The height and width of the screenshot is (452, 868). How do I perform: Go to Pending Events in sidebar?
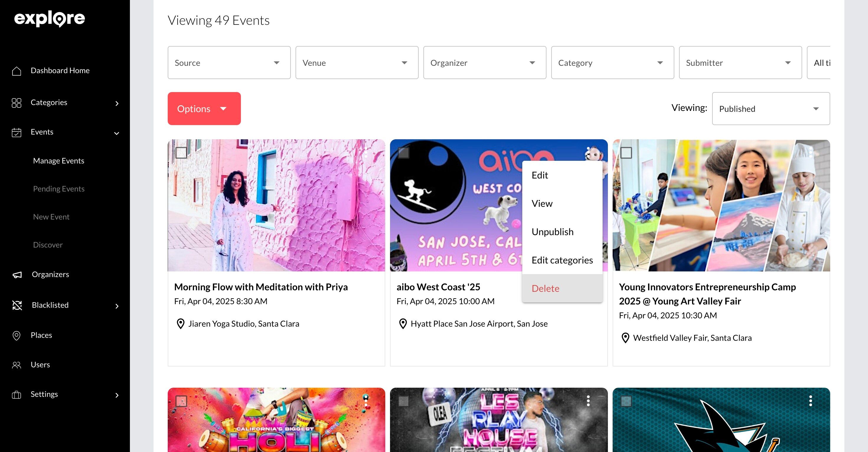pos(59,189)
